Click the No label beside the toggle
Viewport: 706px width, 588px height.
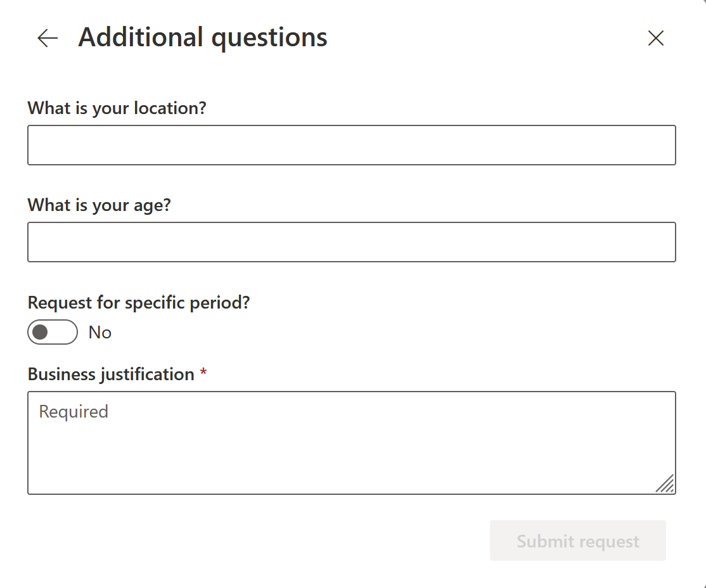[x=99, y=332]
